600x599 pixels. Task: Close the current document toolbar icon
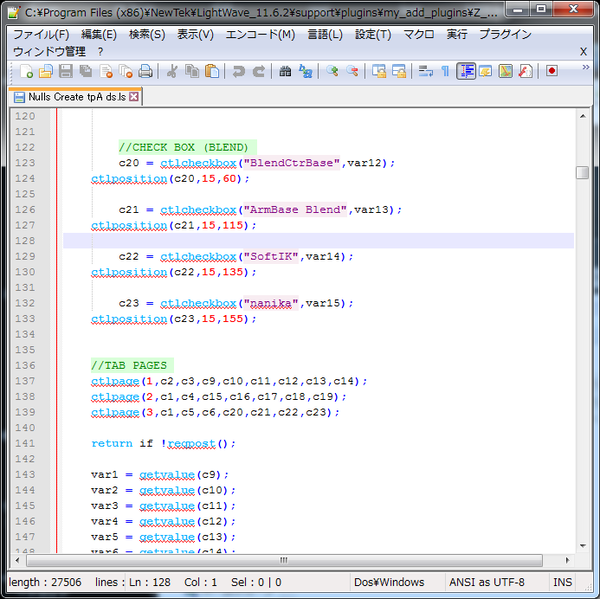point(106,71)
